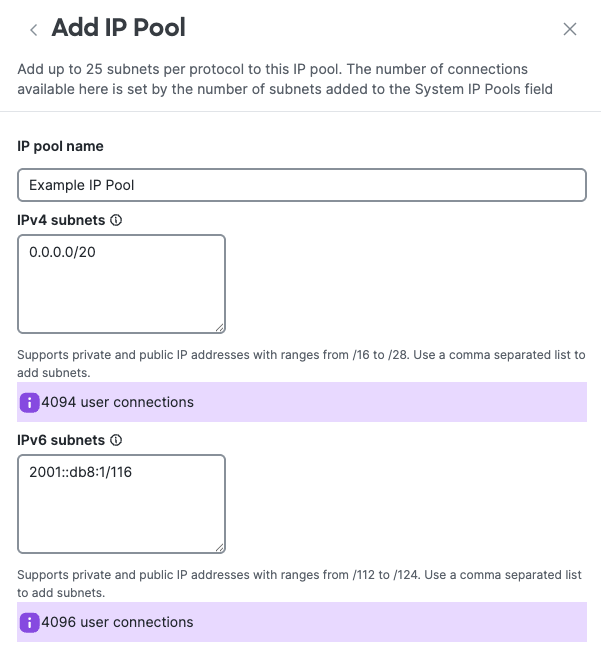
Task: Click the IPv6 subnets label
Action: click(61, 440)
